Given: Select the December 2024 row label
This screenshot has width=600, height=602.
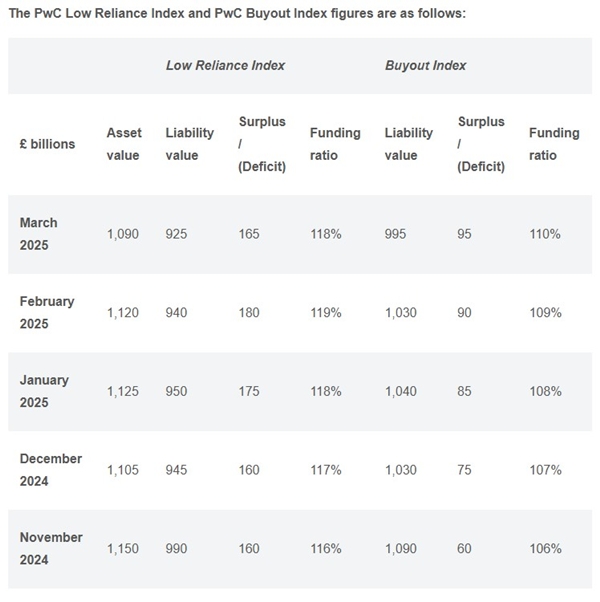Looking at the screenshot, I should [x=51, y=469].
